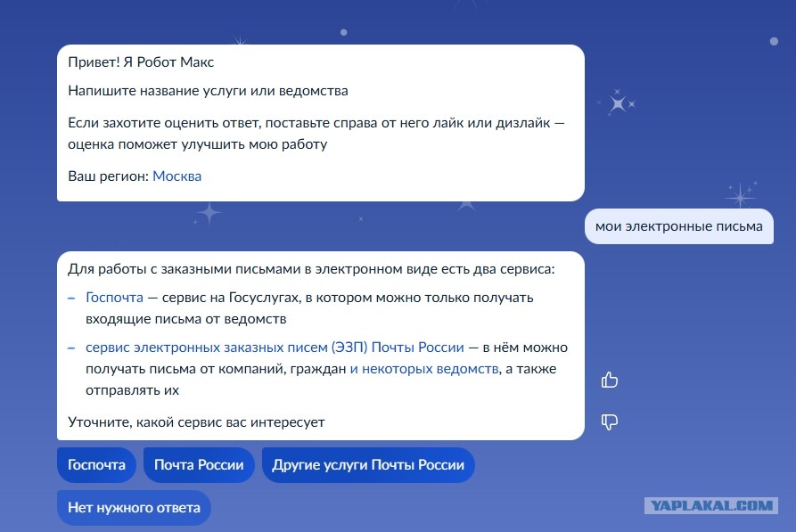796x532 pixels.
Task: Open link сервис электронных заказных писем (ЭЗП)
Action: [275, 348]
